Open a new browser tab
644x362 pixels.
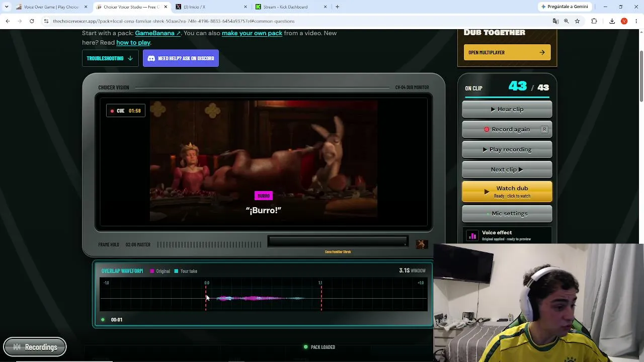coord(338,7)
